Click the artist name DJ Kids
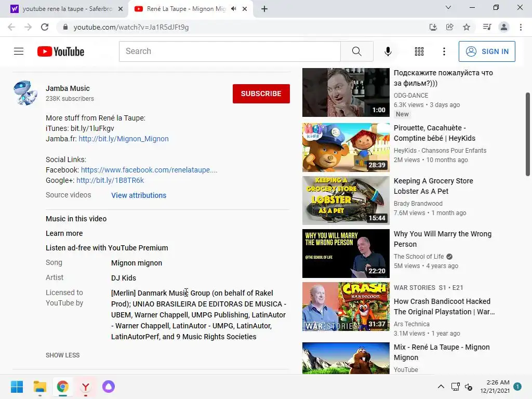Viewport: 532px width, 399px height. click(124, 278)
